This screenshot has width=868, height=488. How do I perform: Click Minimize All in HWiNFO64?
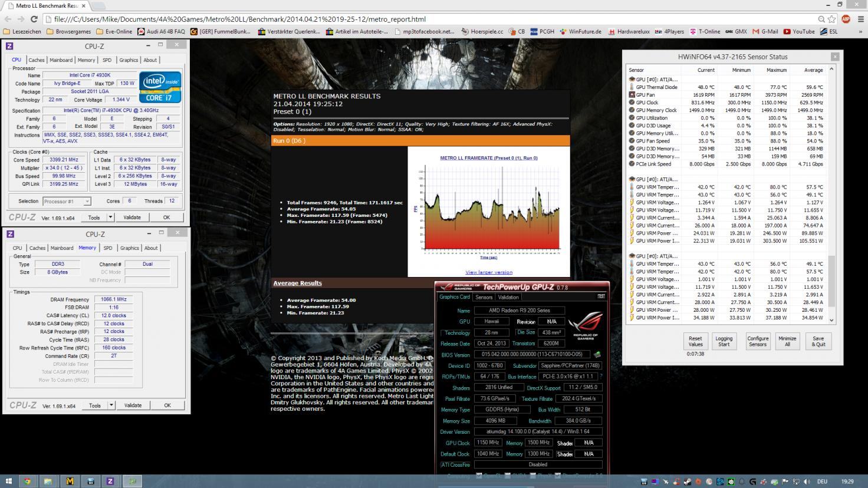pyautogui.click(x=787, y=341)
